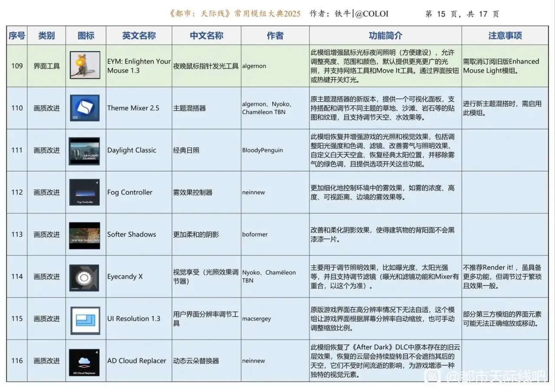The image size is (555, 392).
Task: Click the @COLOI author handle in header
Action: tap(371, 14)
